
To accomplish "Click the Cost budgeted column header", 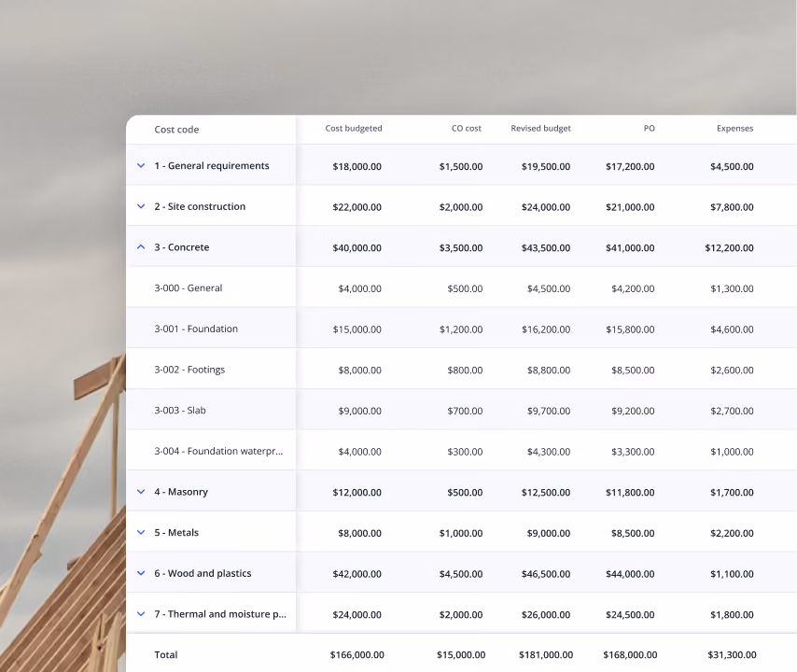I will click(x=354, y=129).
